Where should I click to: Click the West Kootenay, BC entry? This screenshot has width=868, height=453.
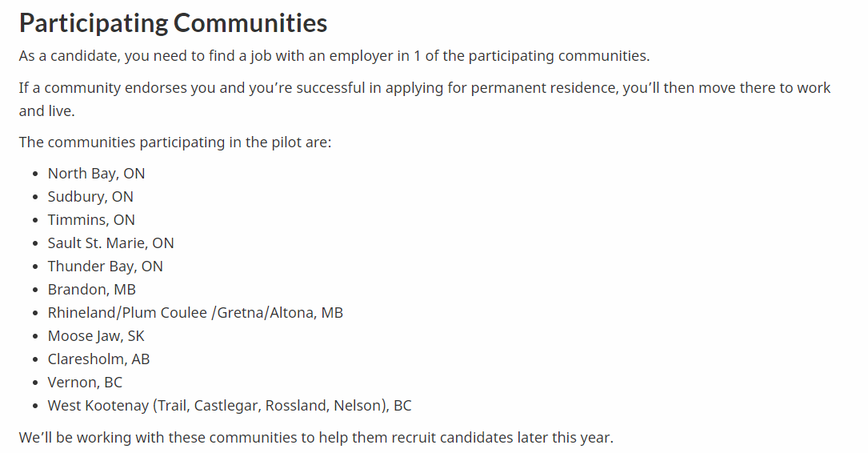[x=230, y=406]
